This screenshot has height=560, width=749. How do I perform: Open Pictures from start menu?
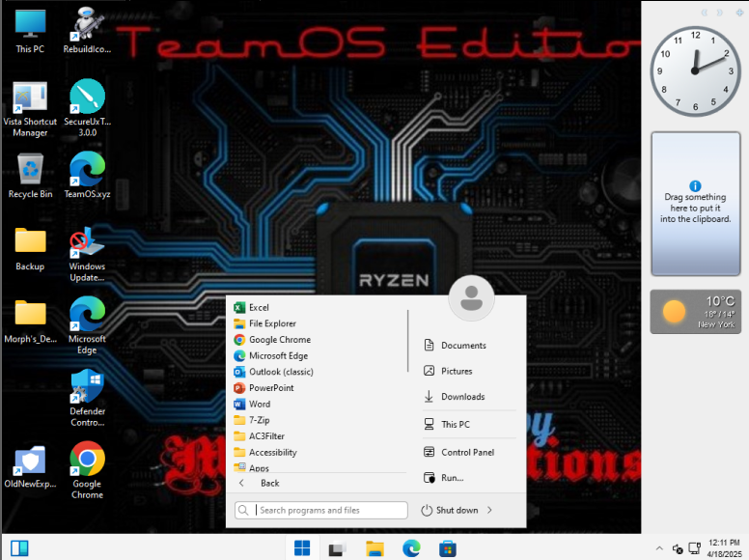click(448, 371)
